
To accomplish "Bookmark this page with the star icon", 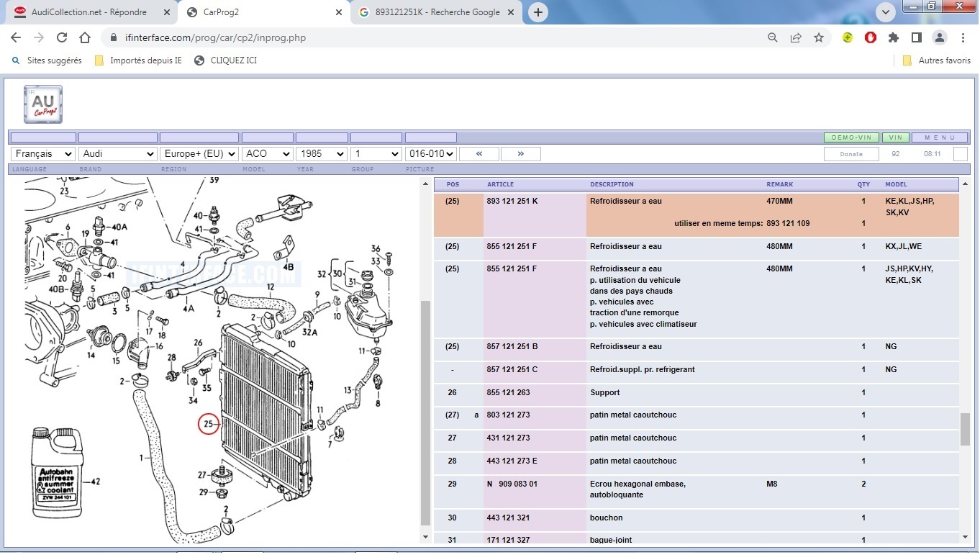I will coord(819,37).
